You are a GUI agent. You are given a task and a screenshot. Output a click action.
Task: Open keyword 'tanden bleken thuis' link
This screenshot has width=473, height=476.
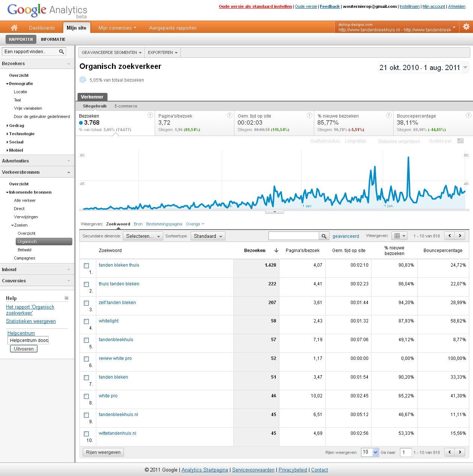click(x=119, y=265)
